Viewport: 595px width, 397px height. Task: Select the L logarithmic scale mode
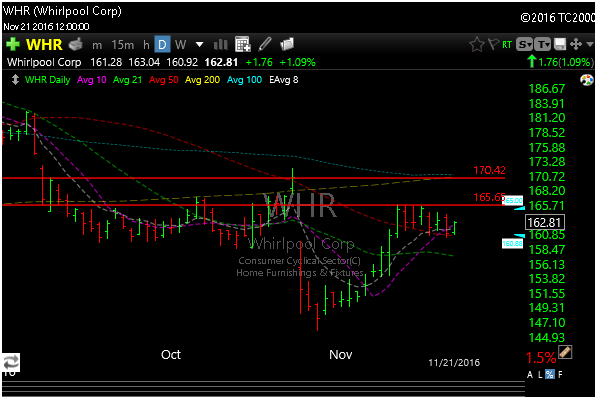point(540,375)
